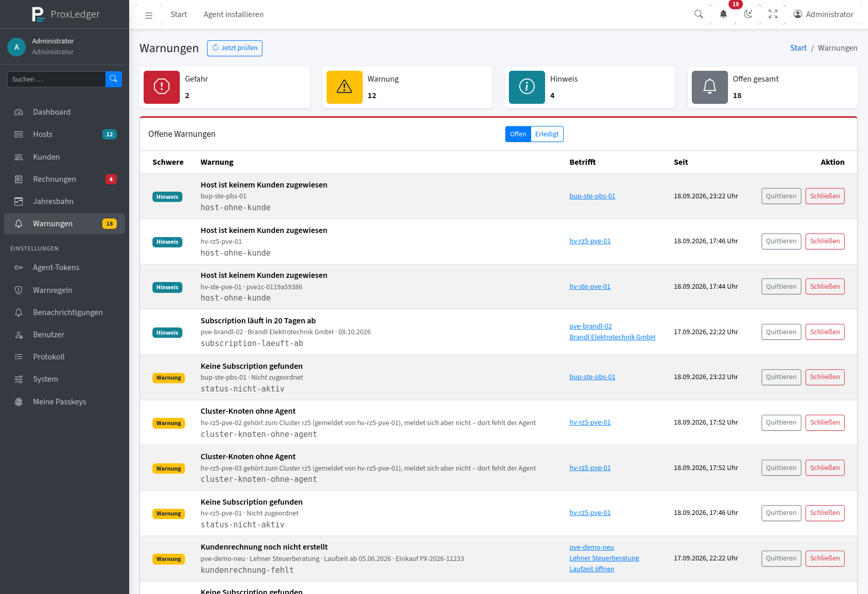Toggle the sidebar hamburger menu icon

click(149, 15)
